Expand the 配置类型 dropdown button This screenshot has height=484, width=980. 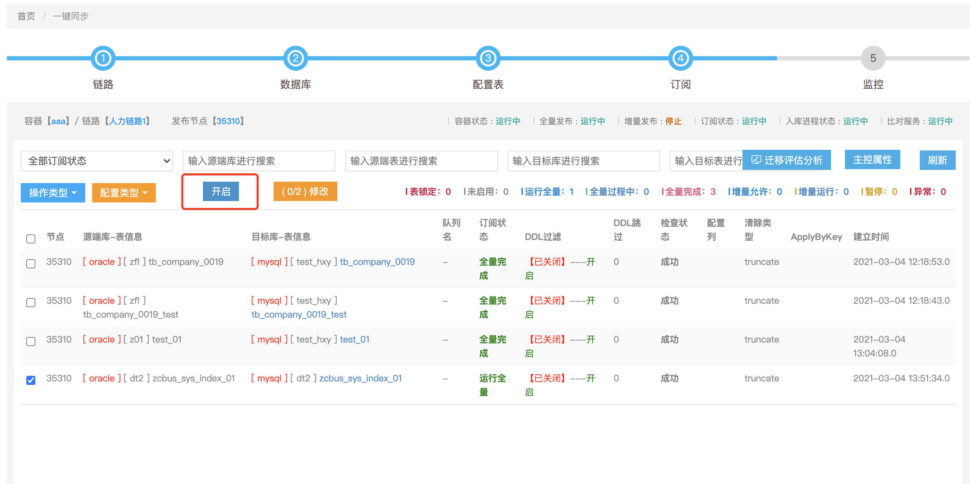(x=124, y=193)
